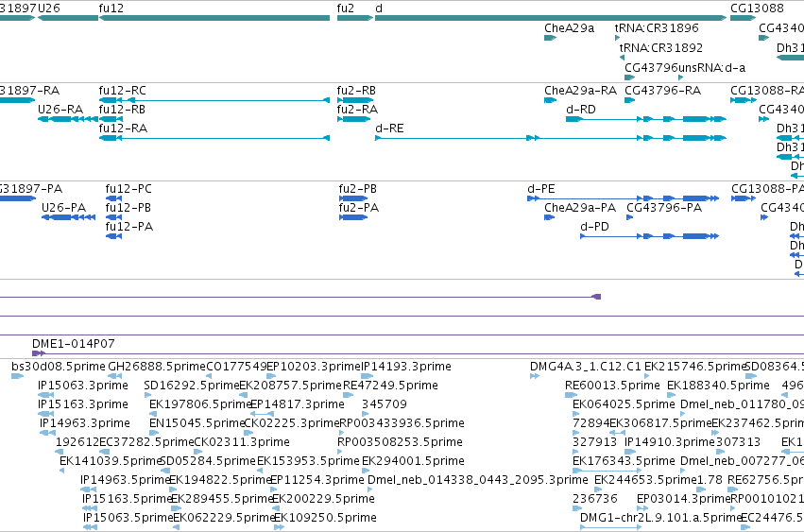Select Dmel_neb_014338_0443_2095.3prime label
This screenshot has height=532, width=804.
tap(478, 480)
